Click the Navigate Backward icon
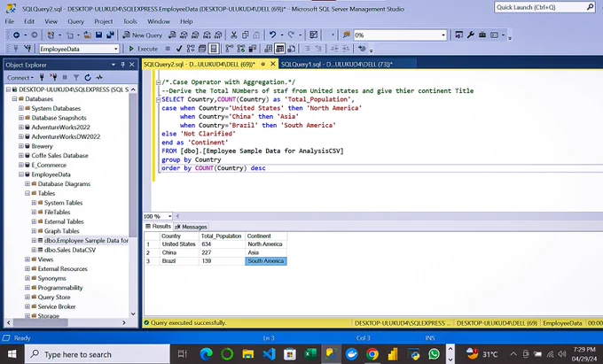The width and height of the screenshot is (603, 364). tap(17, 35)
